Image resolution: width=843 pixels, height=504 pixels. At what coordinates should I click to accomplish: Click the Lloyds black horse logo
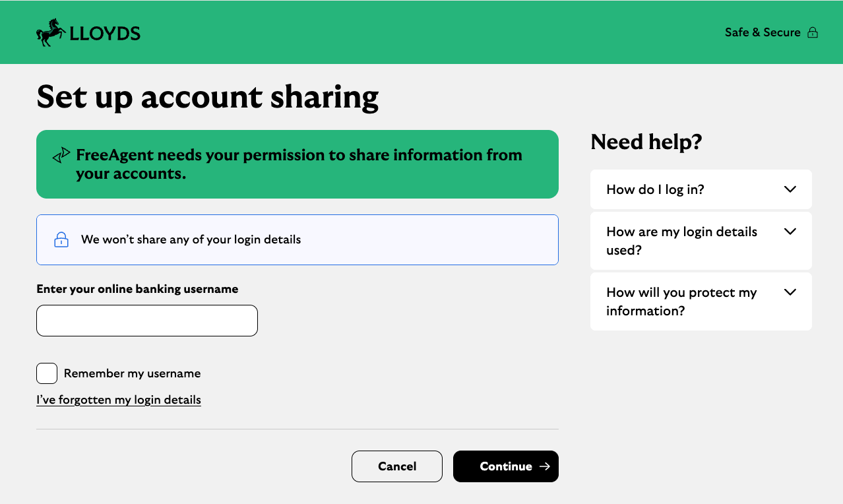[x=51, y=32]
